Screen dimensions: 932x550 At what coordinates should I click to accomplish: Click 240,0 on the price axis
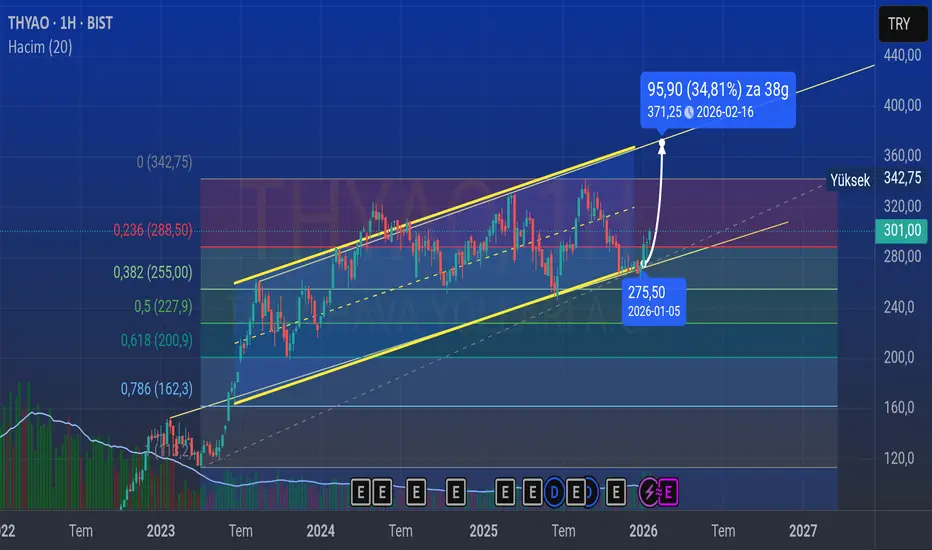899,307
